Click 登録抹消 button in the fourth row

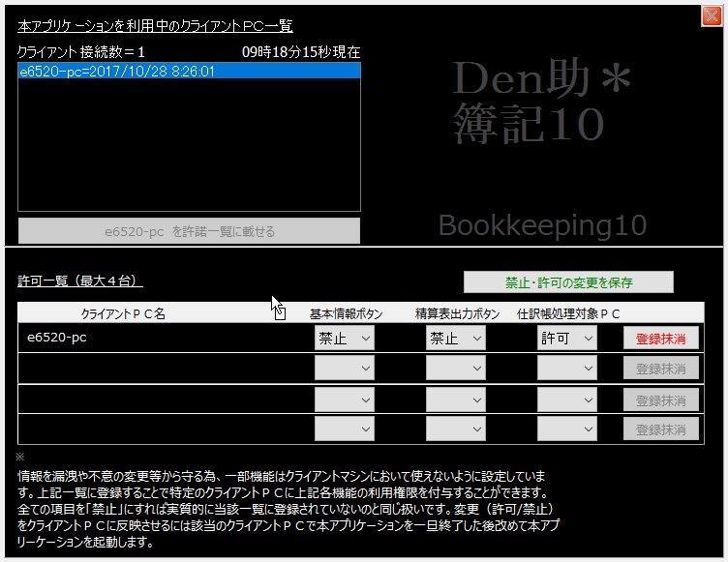click(x=660, y=429)
